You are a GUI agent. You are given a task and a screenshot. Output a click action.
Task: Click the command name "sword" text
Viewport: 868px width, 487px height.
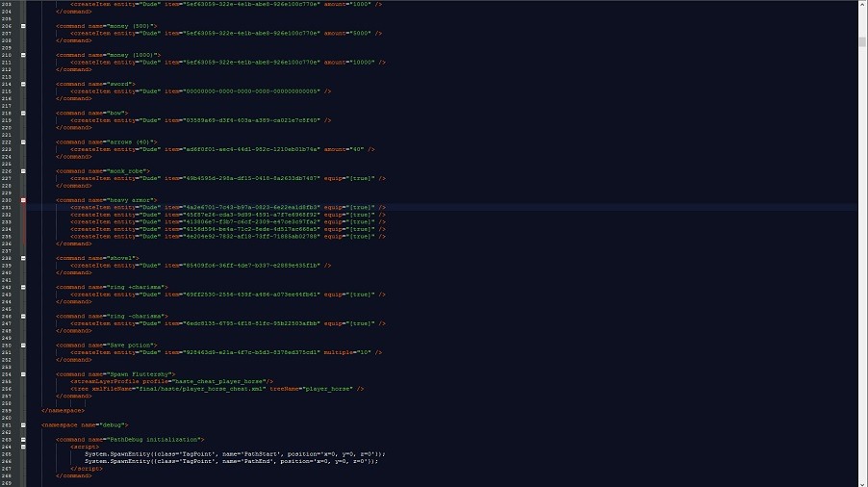pos(119,84)
